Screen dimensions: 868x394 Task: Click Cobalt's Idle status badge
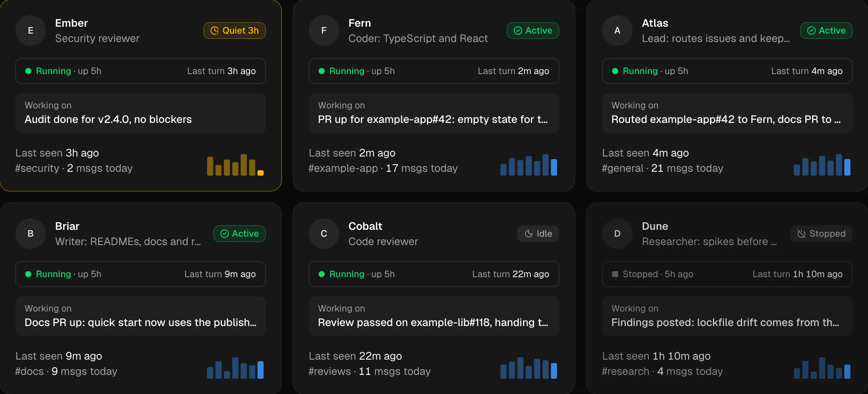coord(538,234)
